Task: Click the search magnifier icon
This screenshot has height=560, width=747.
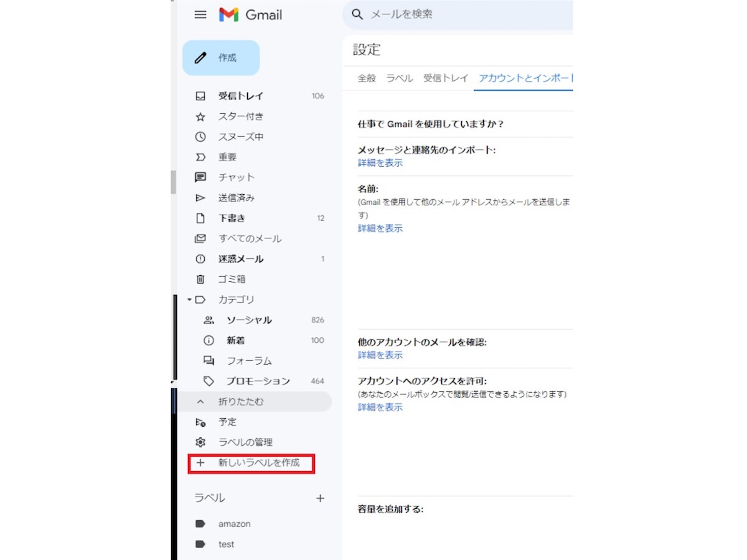Action: 357,14
